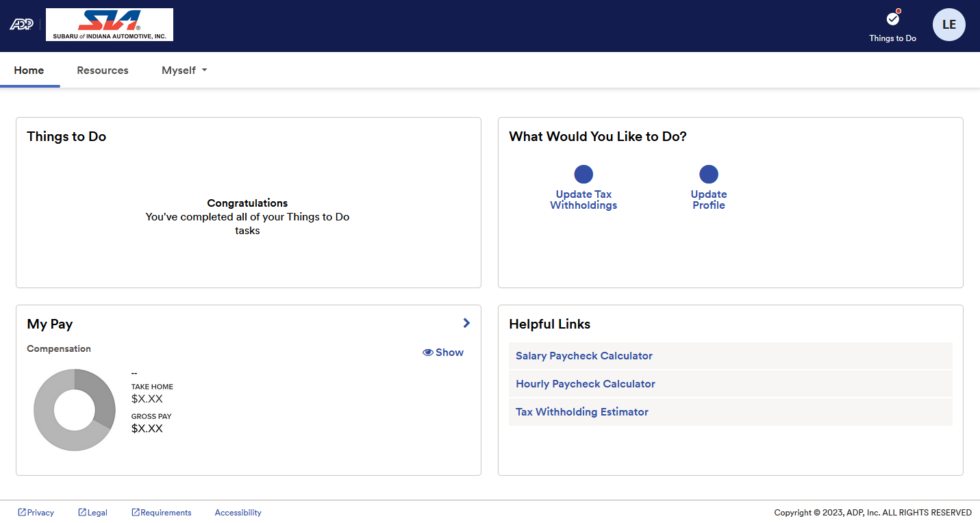980x523 pixels.
Task: Open the Tax Withholding Estimator link
Action: (581, 411)
